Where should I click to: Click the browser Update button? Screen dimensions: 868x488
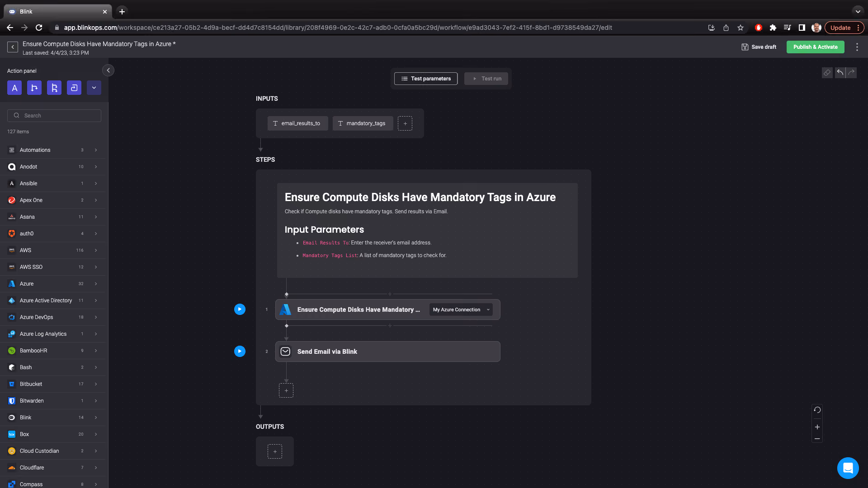pos(844,28)
